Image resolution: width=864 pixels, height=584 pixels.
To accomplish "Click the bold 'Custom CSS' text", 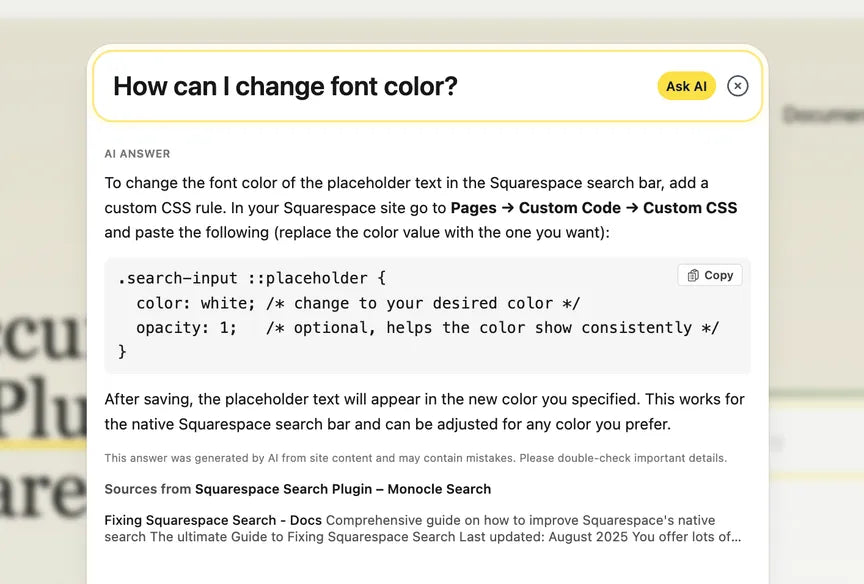I will point(690,208).
